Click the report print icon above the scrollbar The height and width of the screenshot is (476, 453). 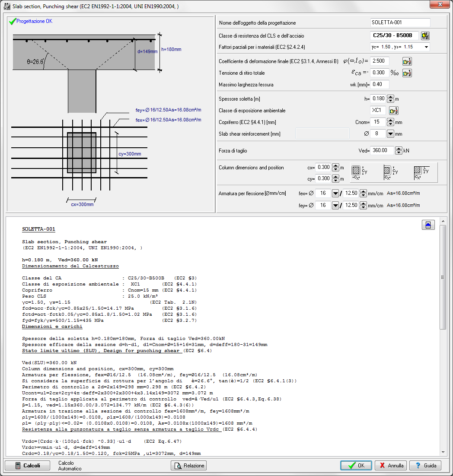coord(428,225)
